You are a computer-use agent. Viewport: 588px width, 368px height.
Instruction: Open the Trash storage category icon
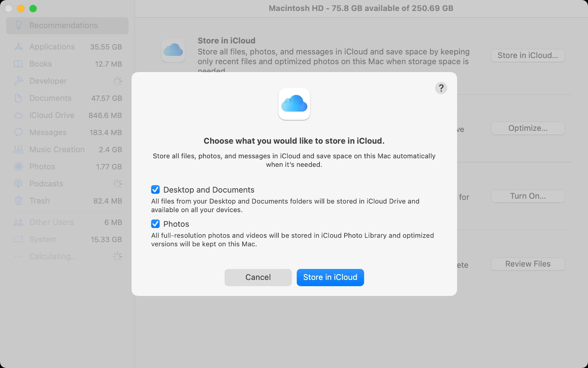tap(18, 201)
